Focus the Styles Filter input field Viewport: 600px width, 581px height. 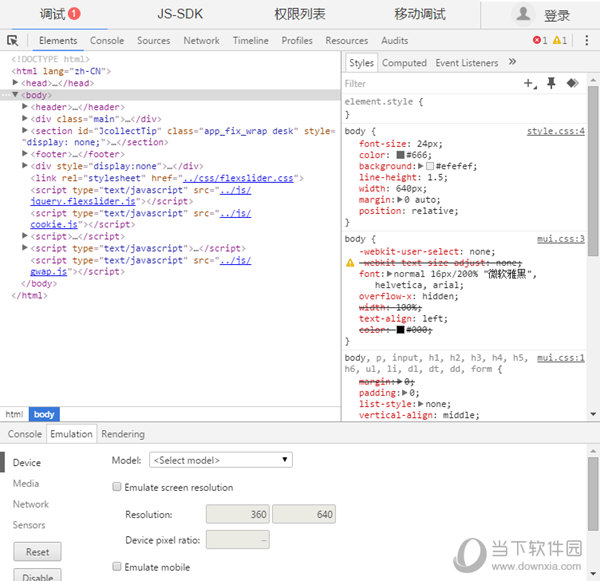430,83
